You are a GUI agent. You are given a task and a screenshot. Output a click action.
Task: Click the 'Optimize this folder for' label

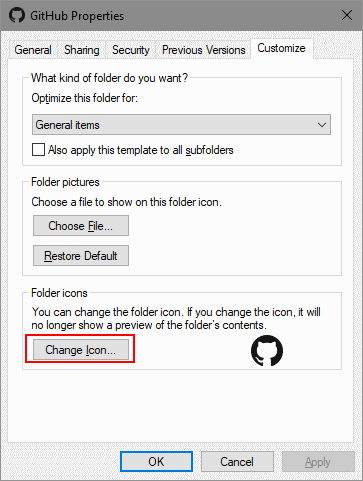tap(84, 98)
